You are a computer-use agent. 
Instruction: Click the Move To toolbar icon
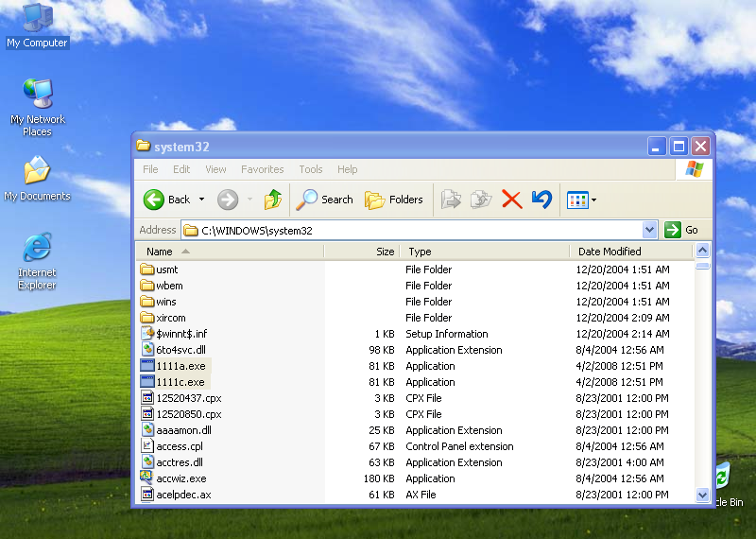[x=451, y=200]
